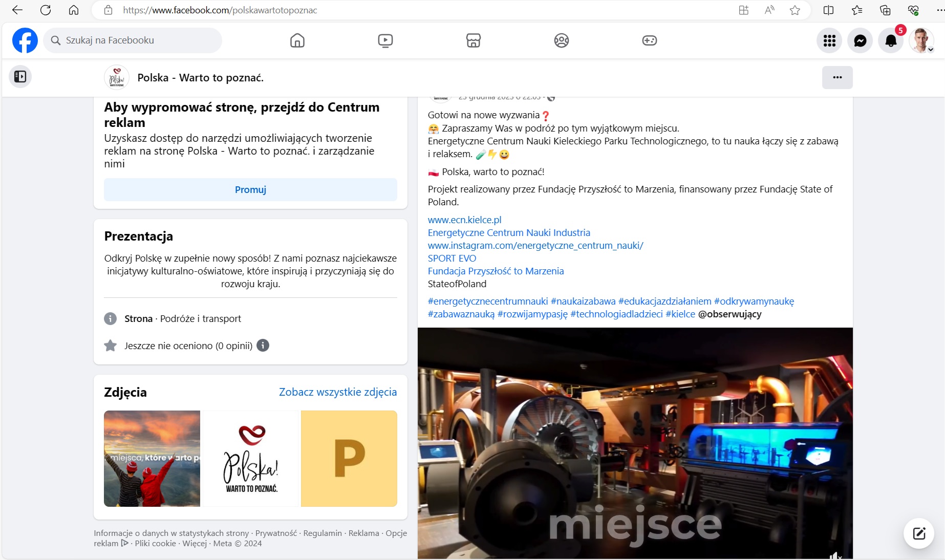Add this page to browser favorites star
The image size is (945, 560).
coord(794,10)
